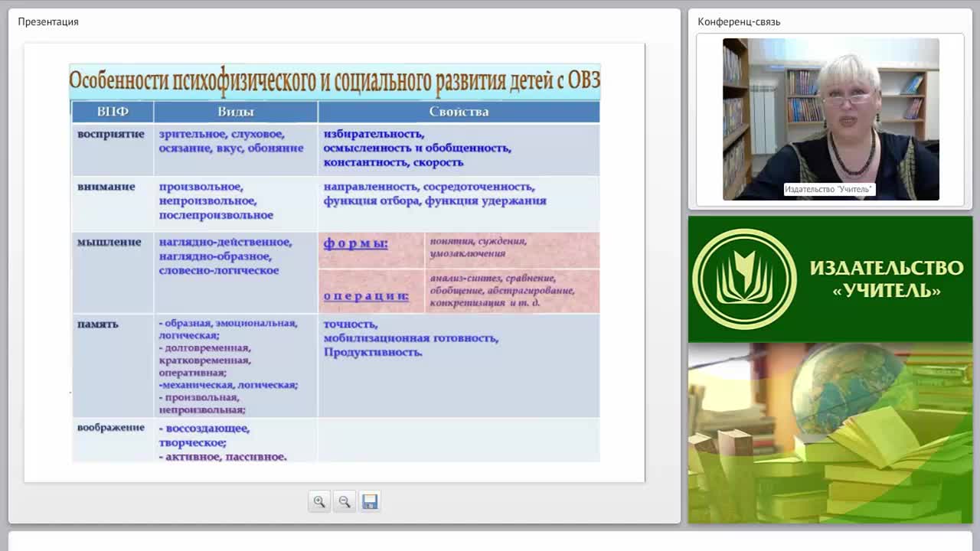Click the presenter name label Издательство "Учитель"

point(829,189)
